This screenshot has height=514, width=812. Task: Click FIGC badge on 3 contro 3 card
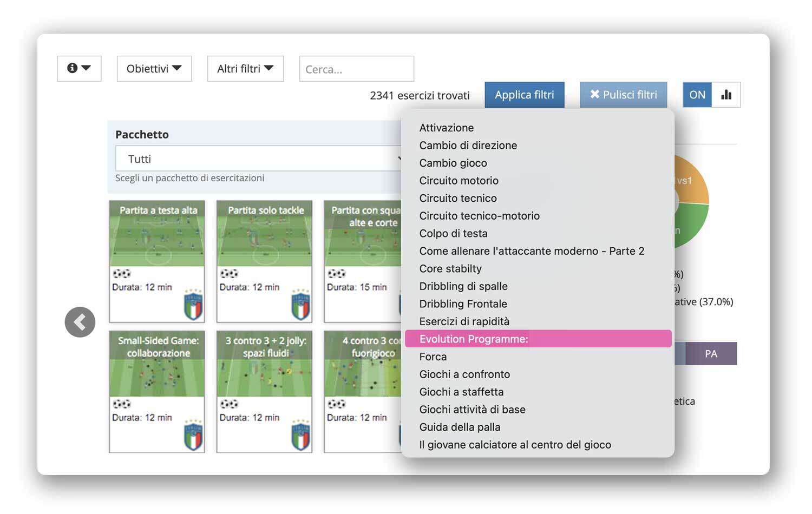(x=300, y=436)
